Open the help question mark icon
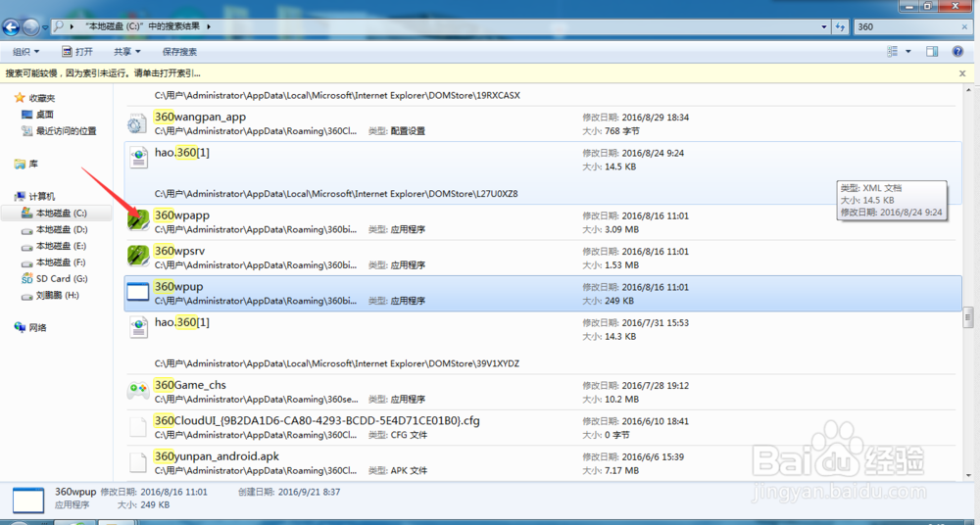 coord(957,51)
